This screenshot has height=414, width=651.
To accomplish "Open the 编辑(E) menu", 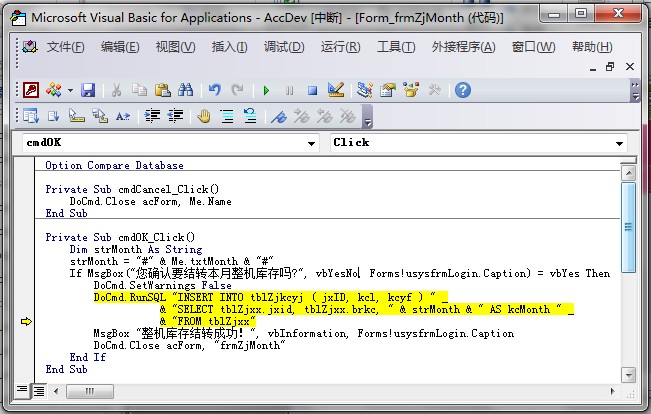I will pos(120,47).
